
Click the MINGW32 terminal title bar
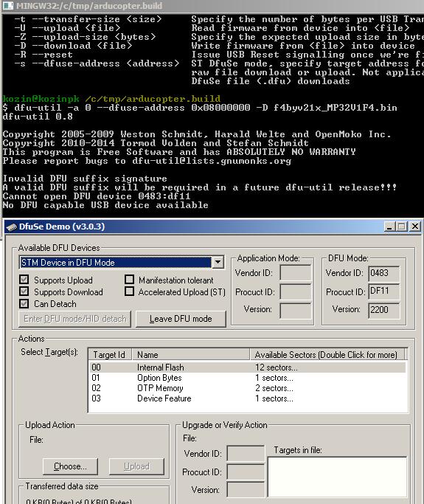[212, 5]
